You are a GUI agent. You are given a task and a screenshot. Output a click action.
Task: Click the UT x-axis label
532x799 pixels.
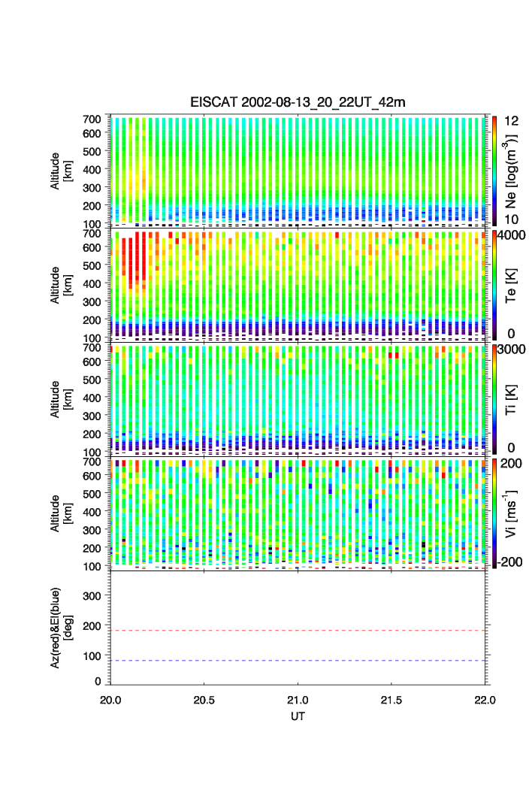click(298, 716)
